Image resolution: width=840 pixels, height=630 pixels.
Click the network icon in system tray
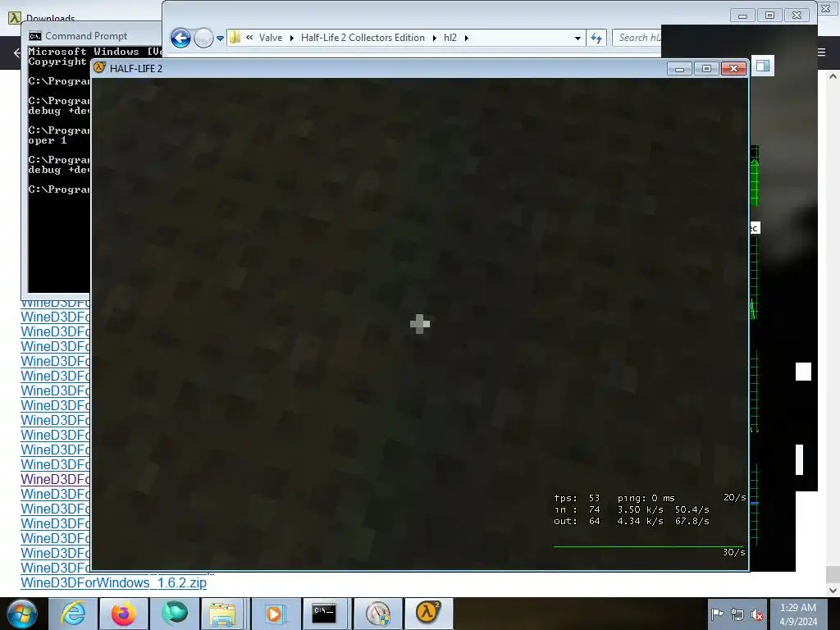[x=737, y=614]
